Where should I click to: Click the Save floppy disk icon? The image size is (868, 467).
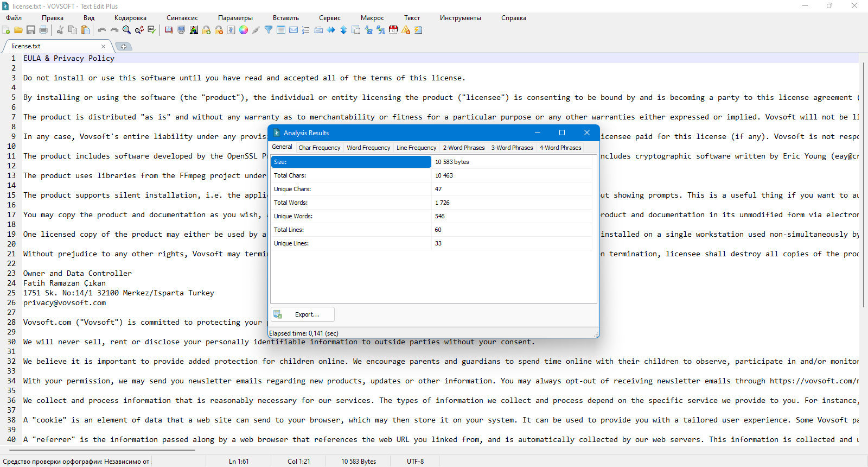coord(31,30)
